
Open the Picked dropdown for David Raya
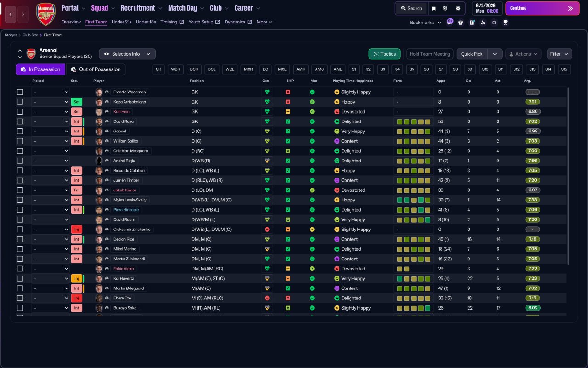click(51, 121)
